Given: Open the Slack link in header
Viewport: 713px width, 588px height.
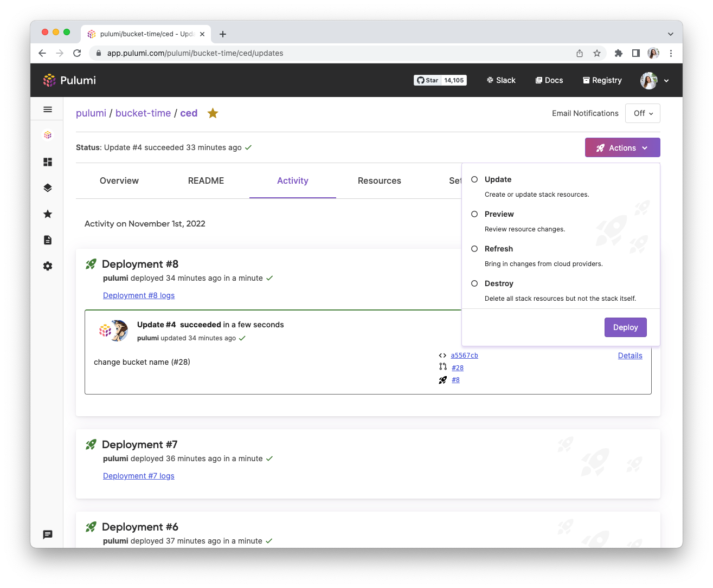Looking at the screenshot, I should tap(501, 80).
